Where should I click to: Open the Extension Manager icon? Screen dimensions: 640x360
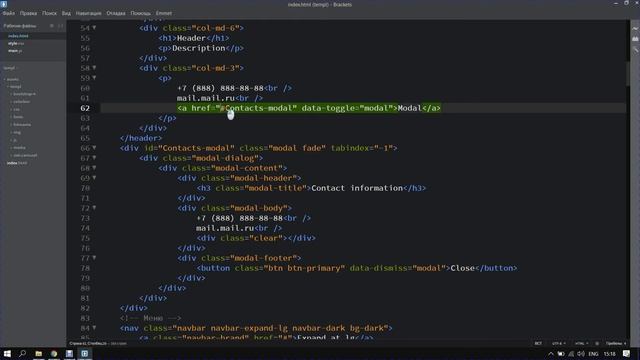(x=635, y=39)
